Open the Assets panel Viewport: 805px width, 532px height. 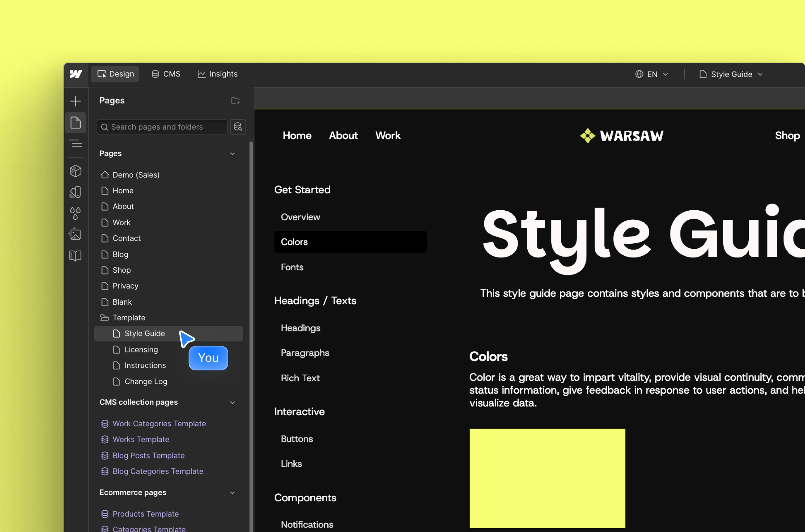click(x=76, y=234)
